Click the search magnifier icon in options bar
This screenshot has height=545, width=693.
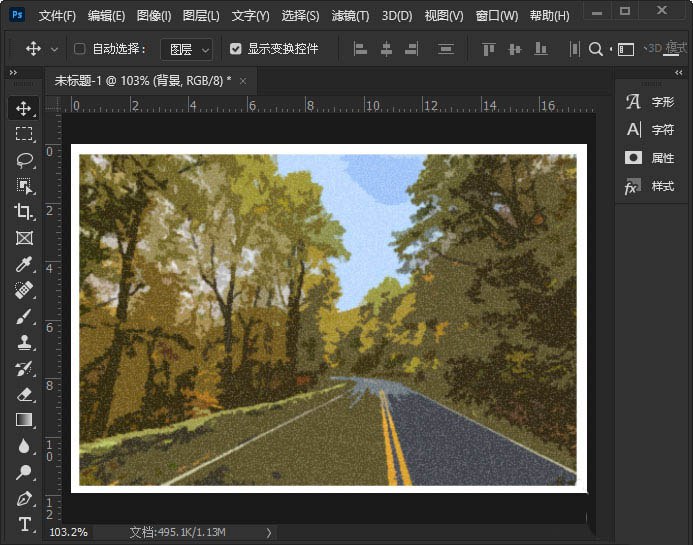[595, 49]
